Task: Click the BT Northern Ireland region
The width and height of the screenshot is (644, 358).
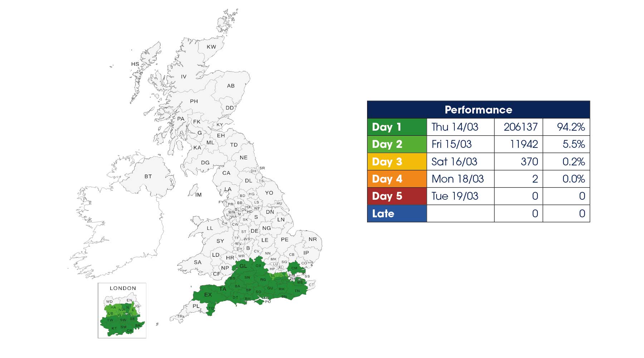Action: coord(148,176)
